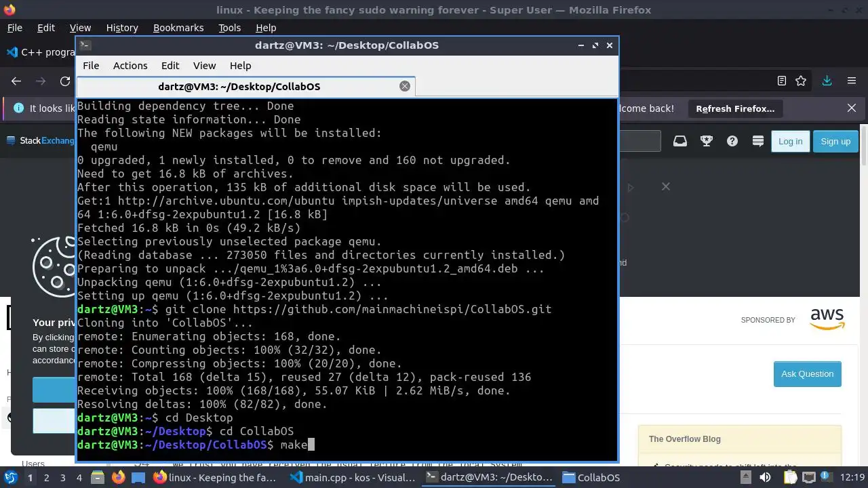Open Firefox downloads panel
The image size is (868, 488).
(x=827, y=81)
